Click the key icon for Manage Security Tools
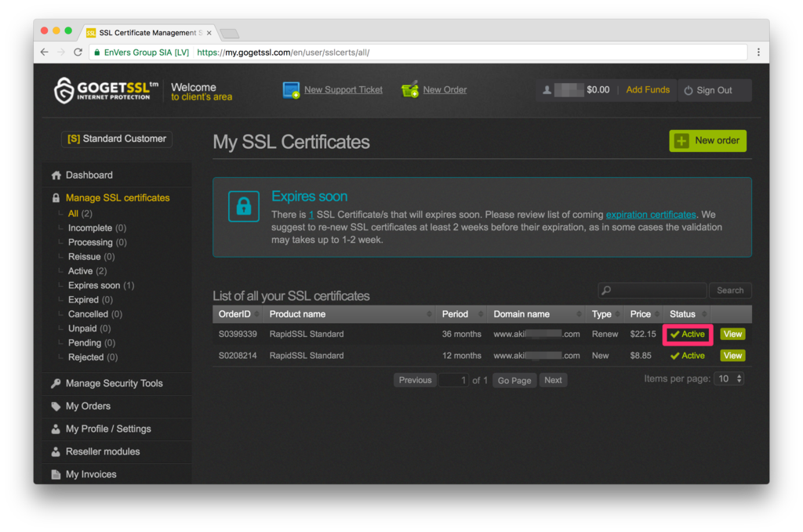Viewport: 803px width, 532px height. coord(56,383)
